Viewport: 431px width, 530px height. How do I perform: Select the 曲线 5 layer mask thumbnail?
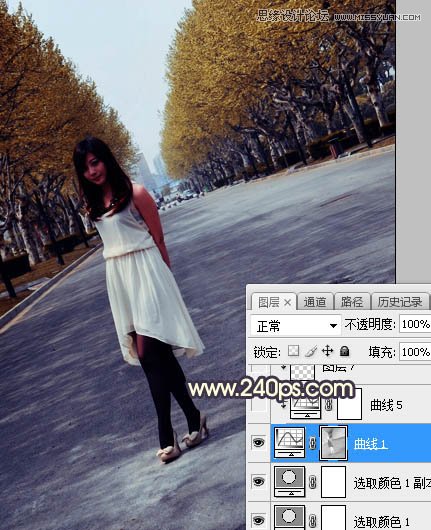[350, 404]
